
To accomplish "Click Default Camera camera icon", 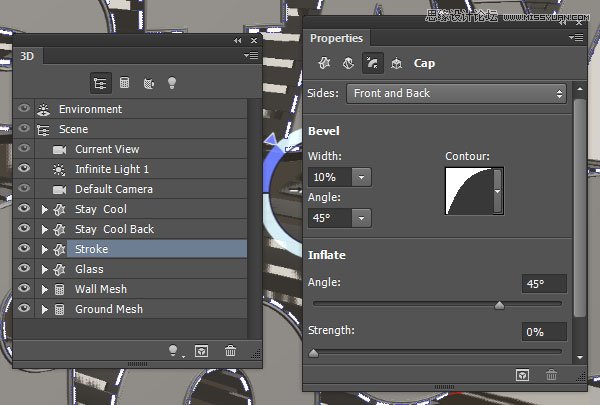I will point(59,189).
